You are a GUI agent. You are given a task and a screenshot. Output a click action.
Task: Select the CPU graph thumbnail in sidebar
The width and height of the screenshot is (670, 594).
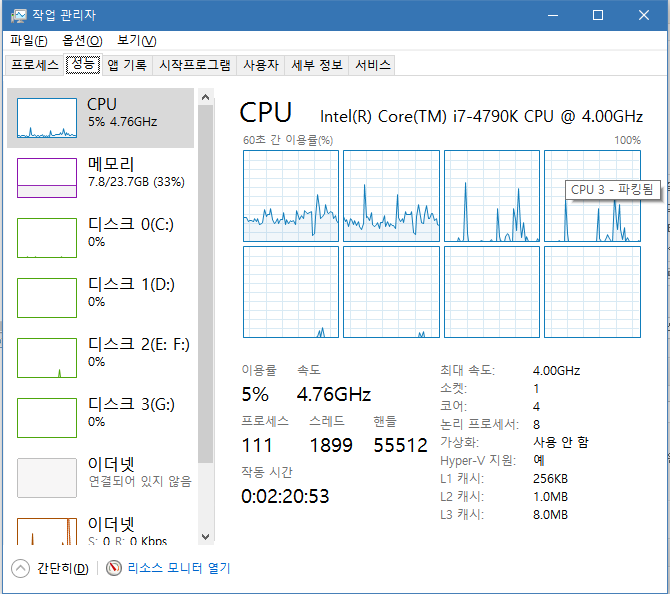click(47, 118)
